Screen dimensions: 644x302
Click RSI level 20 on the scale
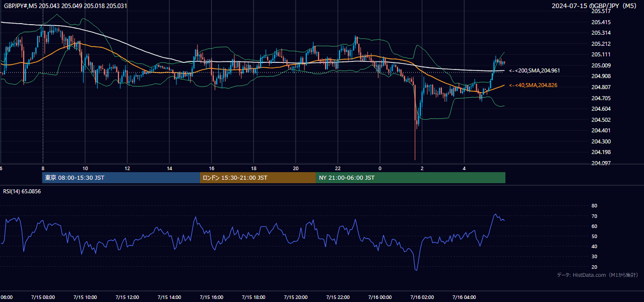[594, 267]
